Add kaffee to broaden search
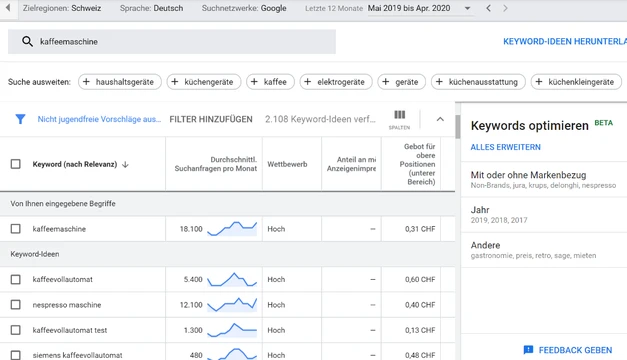Image resolution: width=627 pixels, height=360 pixels. [270, 82]
